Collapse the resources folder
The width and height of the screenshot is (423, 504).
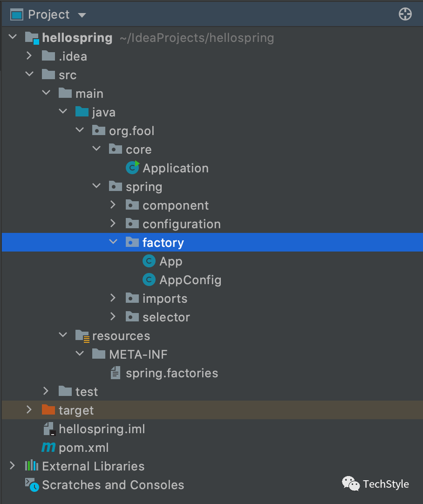[63, 335]
